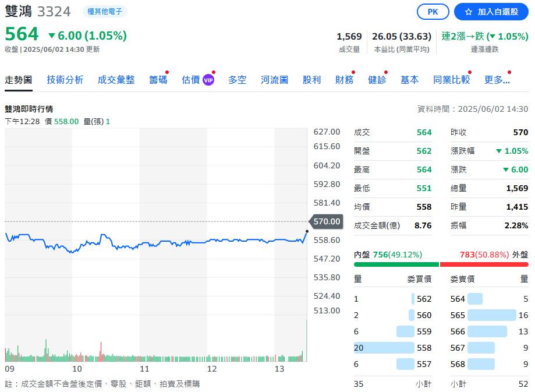The width and height of the screenshot is (535, 392).
Task: Click the 513.00 y-axis label
Action: [327, 310]
